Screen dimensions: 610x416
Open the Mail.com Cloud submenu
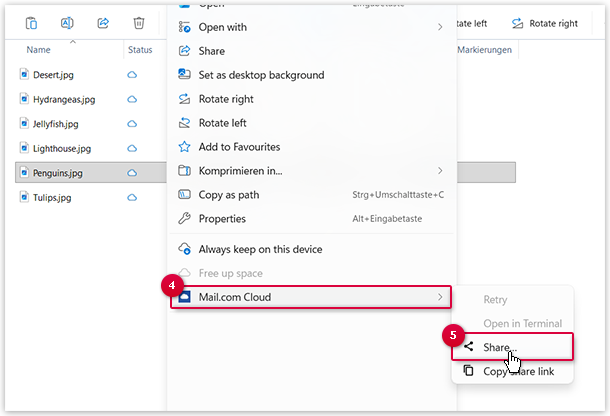(x=311, y=297)
